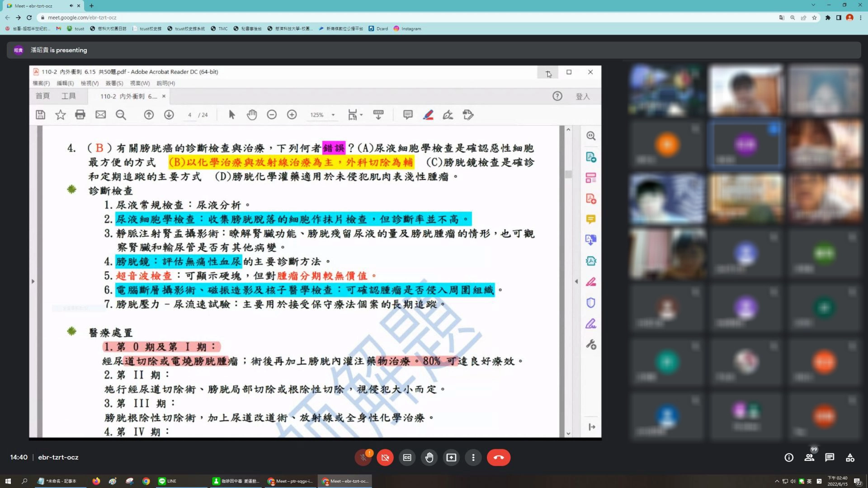Select the hand pan tool
868x488 pixels.
click(x=252, y=115)
